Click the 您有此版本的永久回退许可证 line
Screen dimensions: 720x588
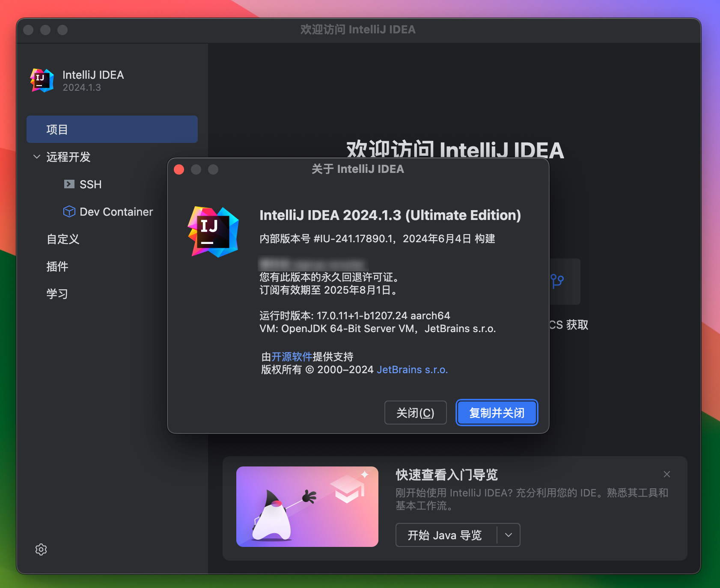(x=330, y=277)
